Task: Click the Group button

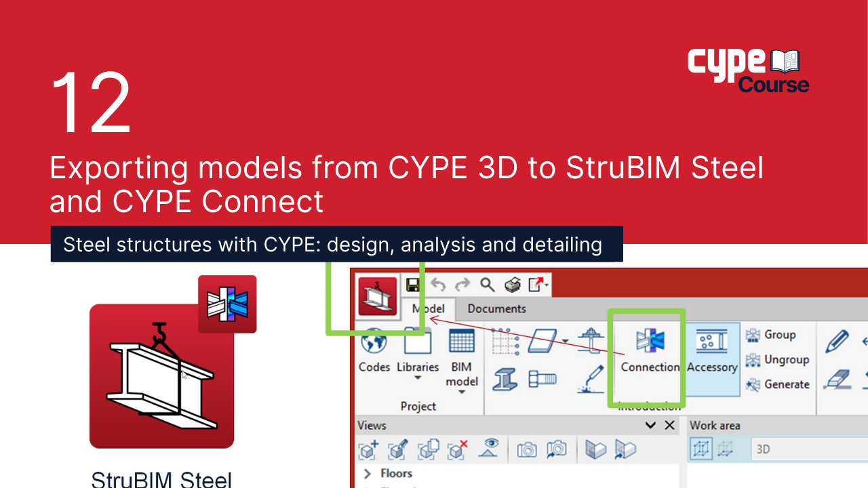Action: click(x=770, y=335)
